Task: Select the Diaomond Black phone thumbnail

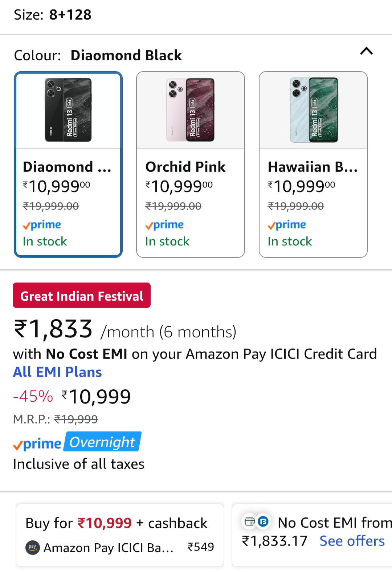Action: (68, 110)
